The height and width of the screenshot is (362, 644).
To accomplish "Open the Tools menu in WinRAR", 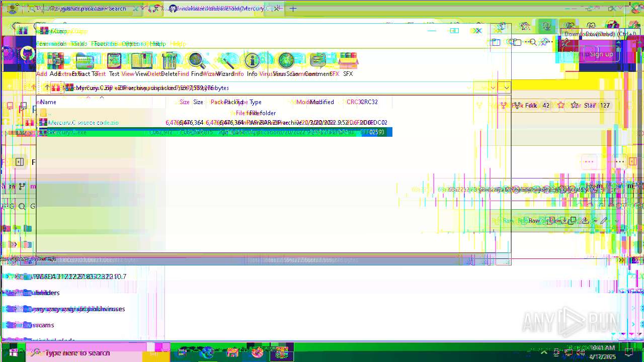I will point(78,44).
